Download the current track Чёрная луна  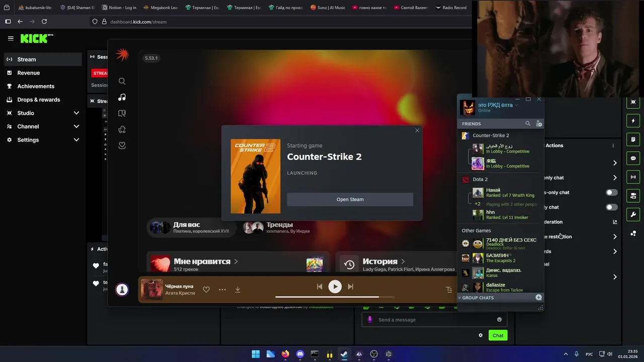(x=237, y=290)
